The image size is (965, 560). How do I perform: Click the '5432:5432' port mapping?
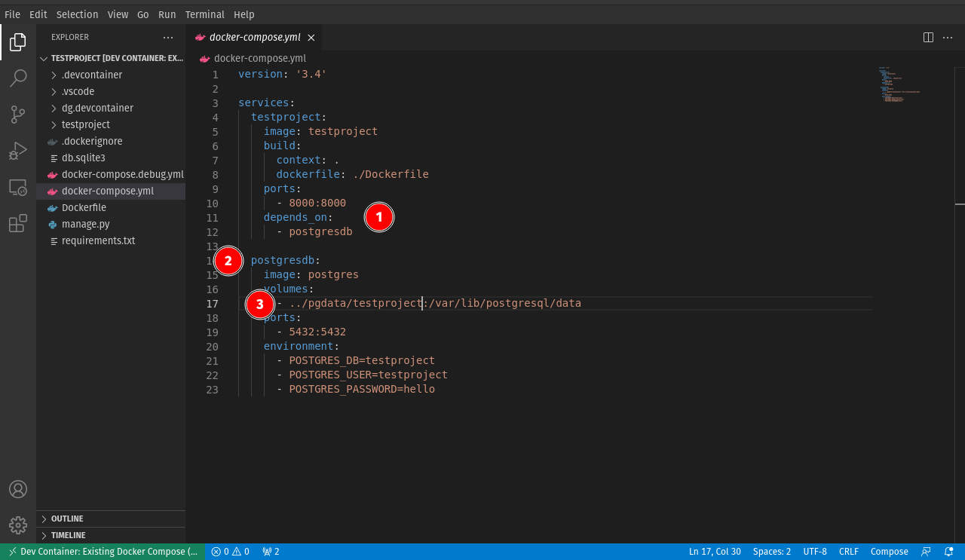click(317, 332)
